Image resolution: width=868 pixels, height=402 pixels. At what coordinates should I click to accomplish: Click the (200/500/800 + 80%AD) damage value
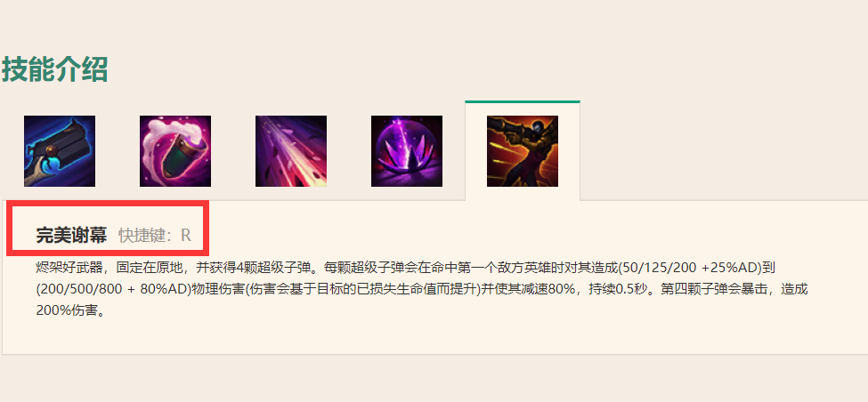point(114,290)
